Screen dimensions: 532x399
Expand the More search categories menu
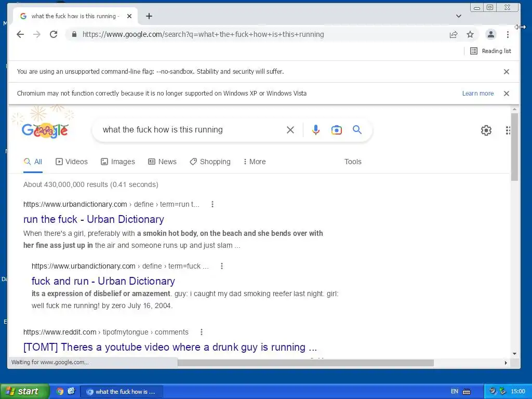tap(255, 162)
